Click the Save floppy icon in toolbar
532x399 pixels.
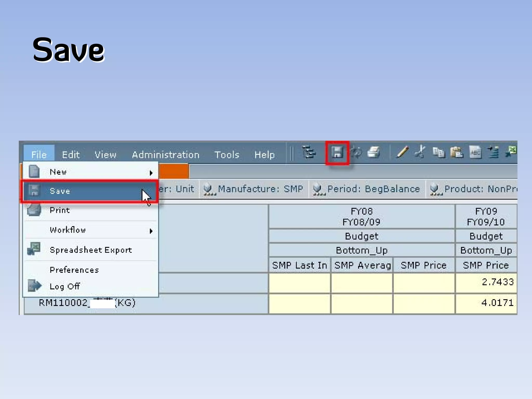click(337, 152)
